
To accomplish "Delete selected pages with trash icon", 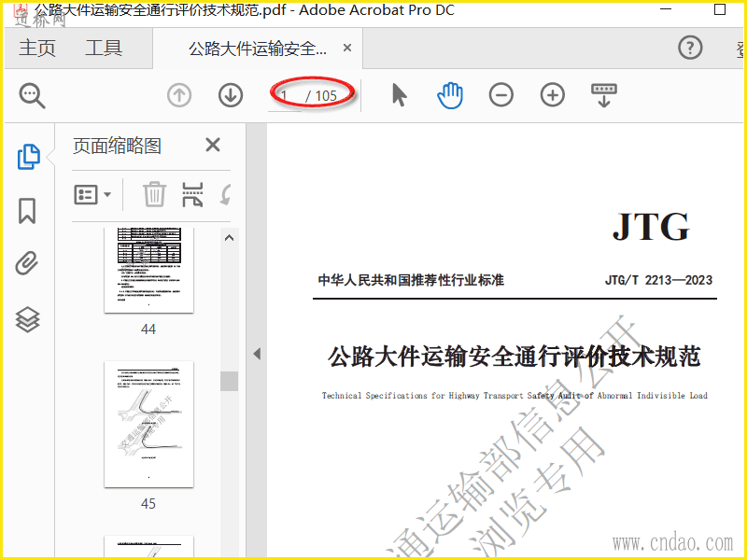I will pos(154,194).
